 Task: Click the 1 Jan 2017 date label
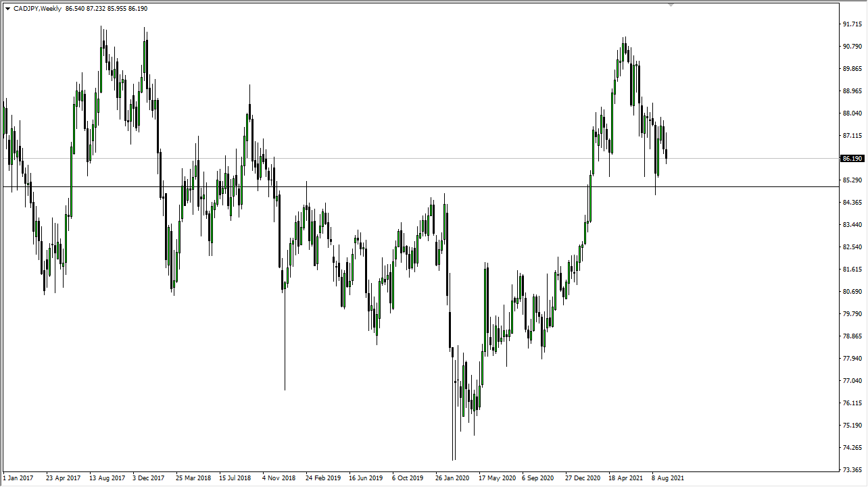[18, 478]
